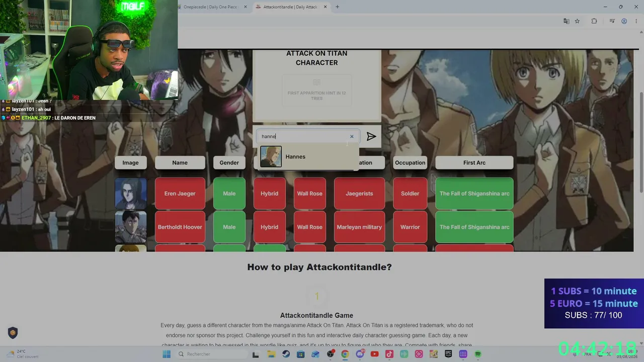This screenshot has height=362, width=644.
Task: Click the FRA language indicator in the tray
Action: [x=588, y=354]
